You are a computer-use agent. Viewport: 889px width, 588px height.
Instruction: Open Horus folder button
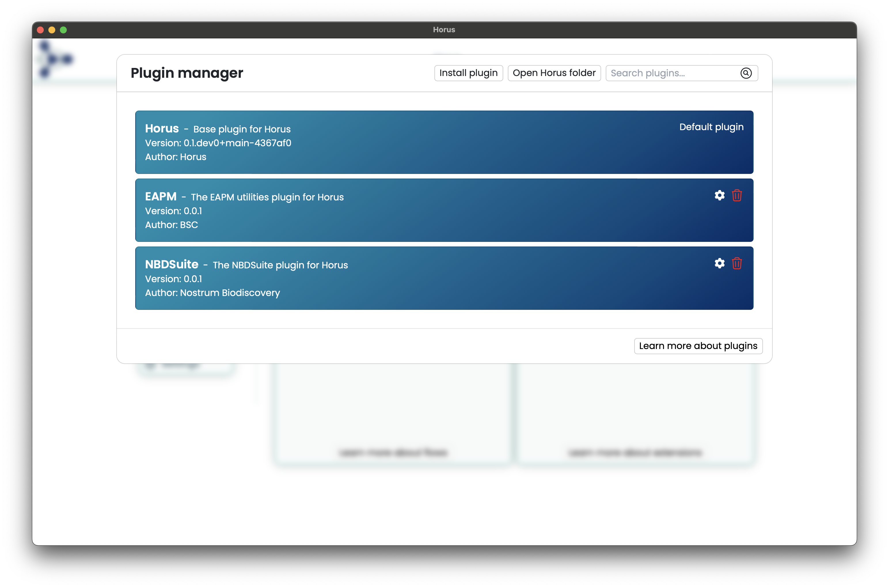[x=554, y=73]
